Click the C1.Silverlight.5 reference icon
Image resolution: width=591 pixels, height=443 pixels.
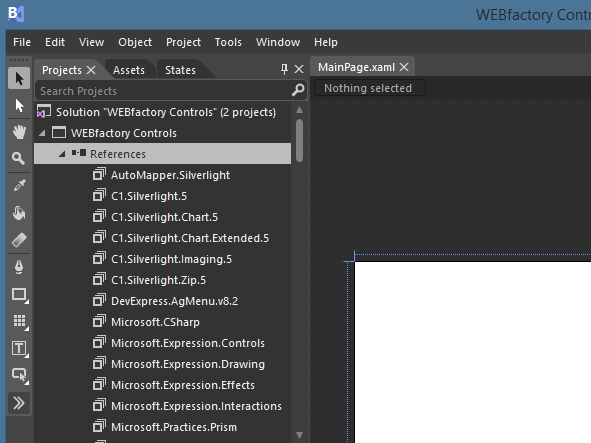[99, 195]
